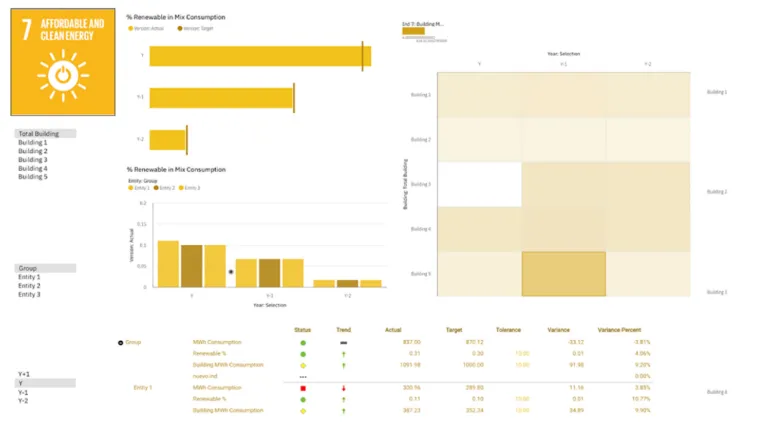This screenshot has width=757, height=426.
Task: Click red square status for Entity 1 MWh Consumption
Action: [x=303, y=388]
